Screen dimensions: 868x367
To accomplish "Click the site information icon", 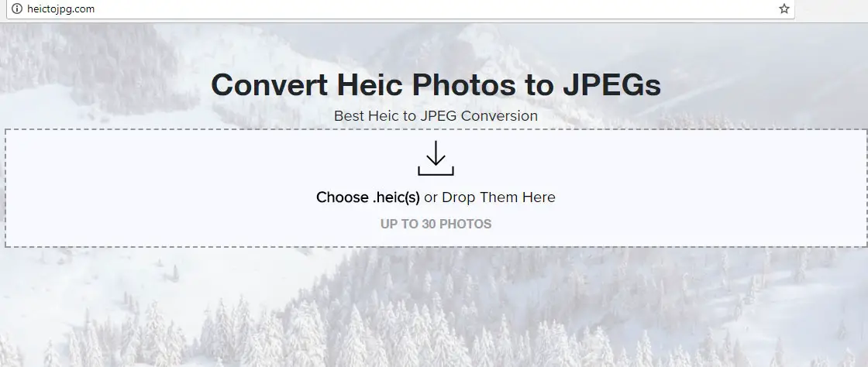I will [17, 9].
